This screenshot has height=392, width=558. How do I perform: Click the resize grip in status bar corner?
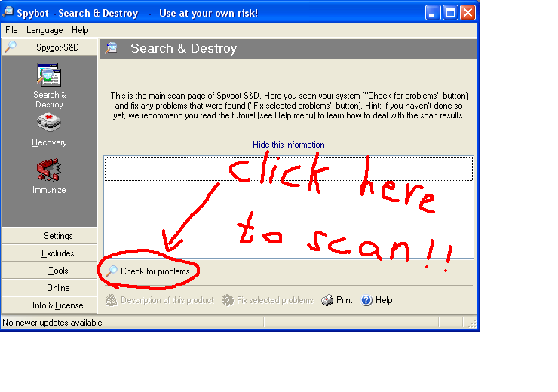click(472, 323)
